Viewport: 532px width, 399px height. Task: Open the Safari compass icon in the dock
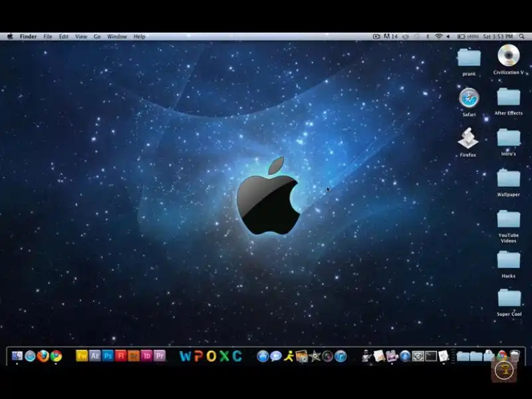[x=30, y=356]
